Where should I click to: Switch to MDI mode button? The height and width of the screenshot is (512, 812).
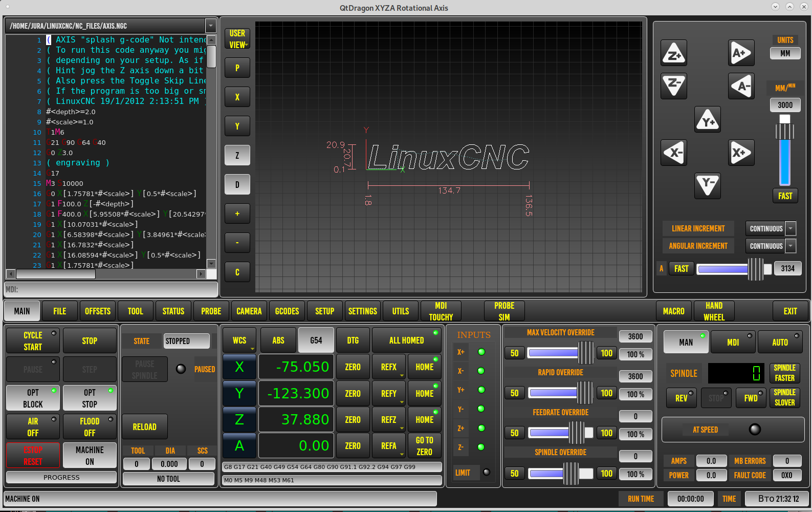coord(733,342)
